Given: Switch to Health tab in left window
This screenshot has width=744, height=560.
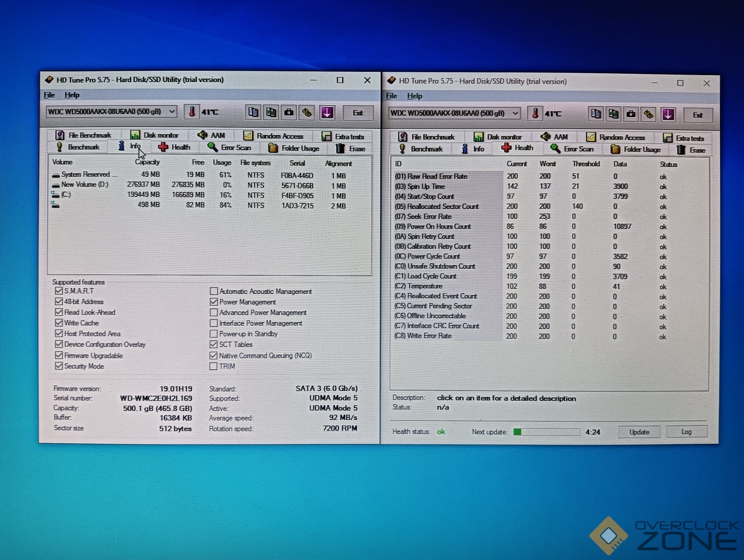Looking at the screenshot, I should tap(174, 147).
